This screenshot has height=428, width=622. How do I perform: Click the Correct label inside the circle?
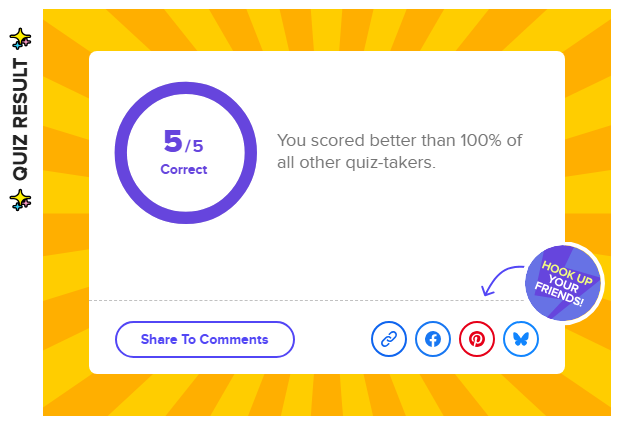point(184,169)
